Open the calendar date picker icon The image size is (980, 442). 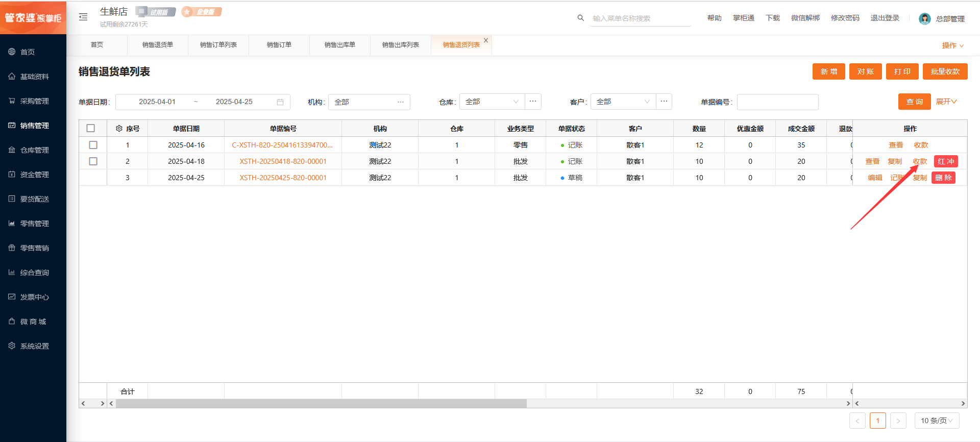coord(280,102)
